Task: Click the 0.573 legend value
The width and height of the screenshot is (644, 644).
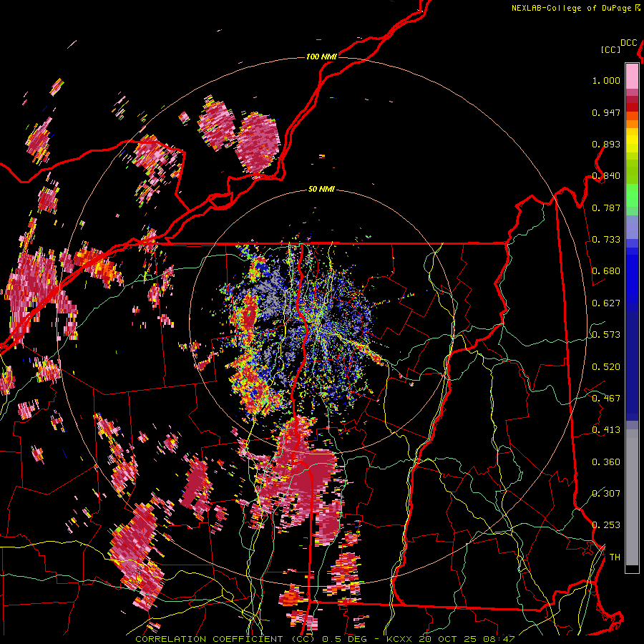Action: pos(606,335)
